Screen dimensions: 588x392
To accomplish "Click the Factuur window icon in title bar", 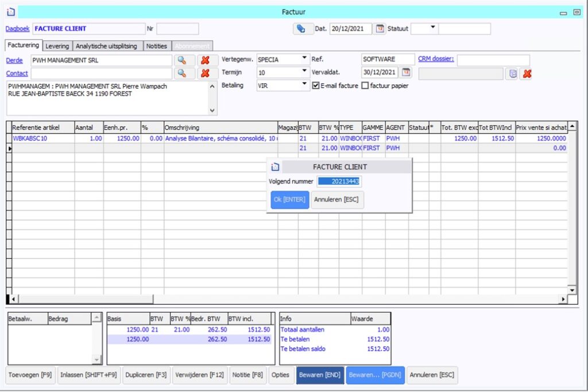I will pos(11,12).
